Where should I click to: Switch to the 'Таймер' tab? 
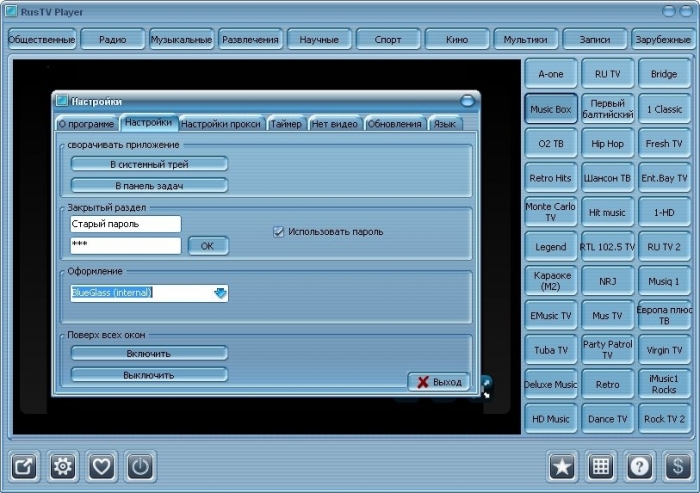click(x=286, y=124)
